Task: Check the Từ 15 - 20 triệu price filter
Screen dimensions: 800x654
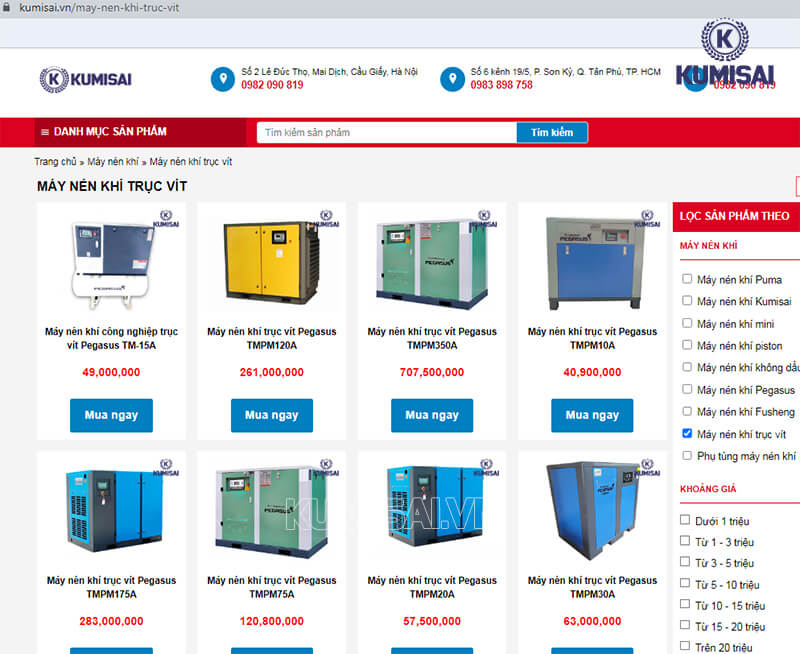Action: [685, 624]
